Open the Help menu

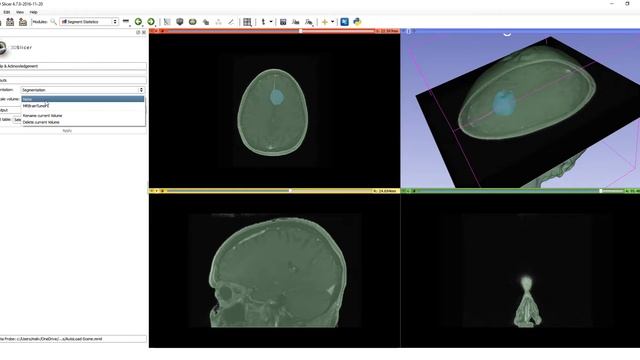tap(33, 12)
